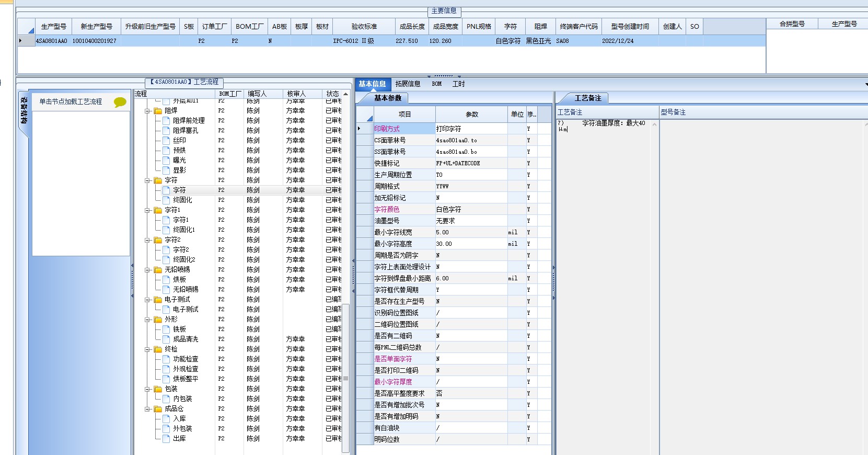Image resolution: width=868 pixels, height=455 pixels.
Task: Select the 4SA0801AA0 row in main grid
Action: [392, 41]
